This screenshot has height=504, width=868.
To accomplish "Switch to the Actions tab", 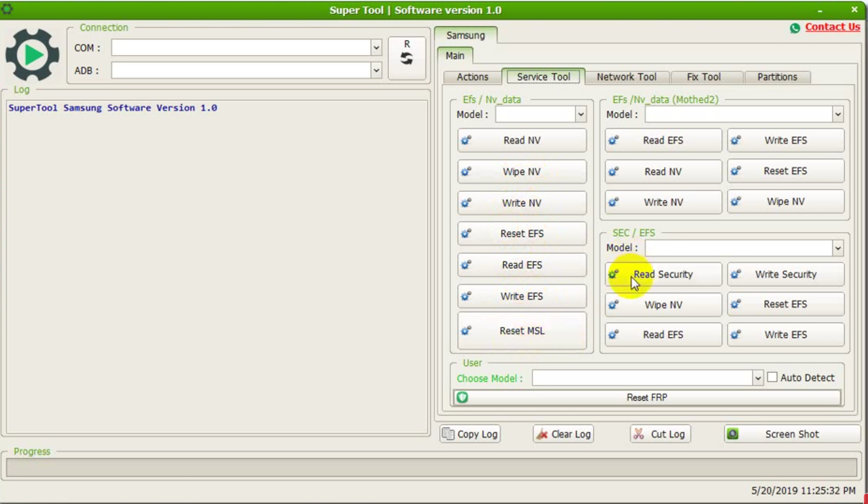I will click(472, 77).
